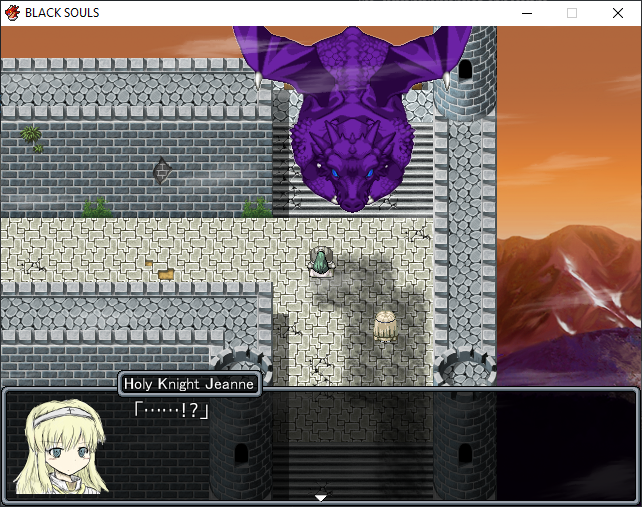Click the wall crack on brick wall
The image size is (642, 507).
coord(162,171)
